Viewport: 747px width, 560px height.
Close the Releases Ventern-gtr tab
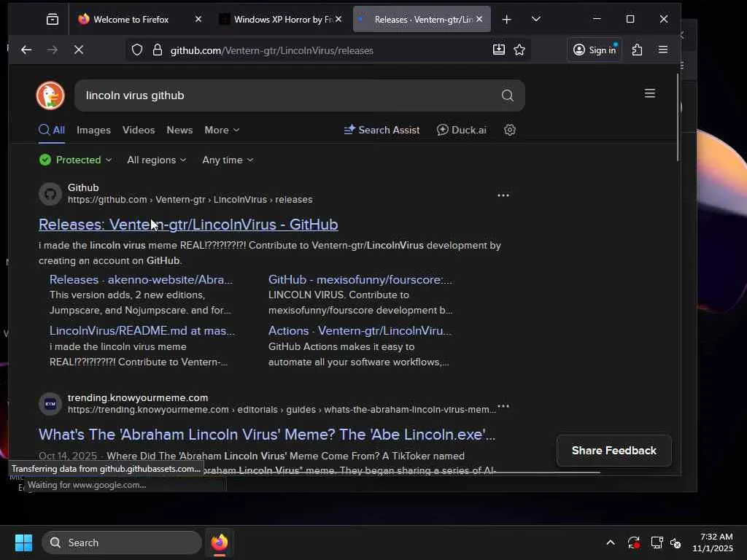(x=479, y=19)
